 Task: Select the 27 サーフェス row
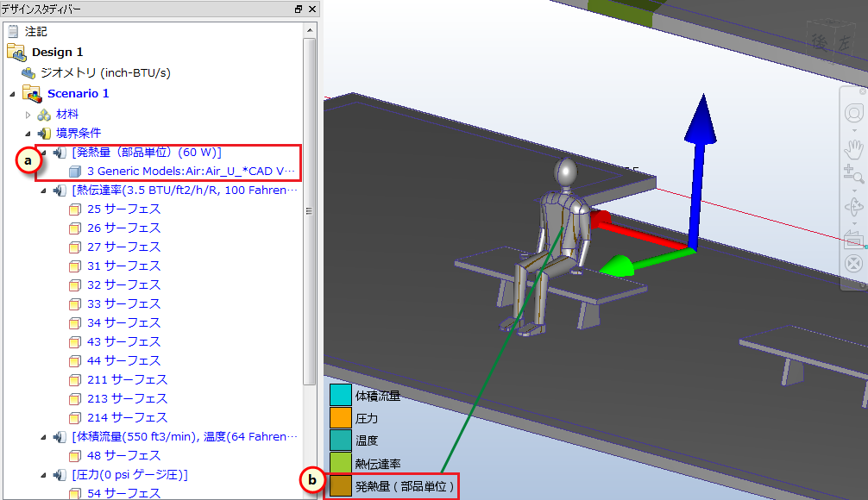[x=115, y=247]
